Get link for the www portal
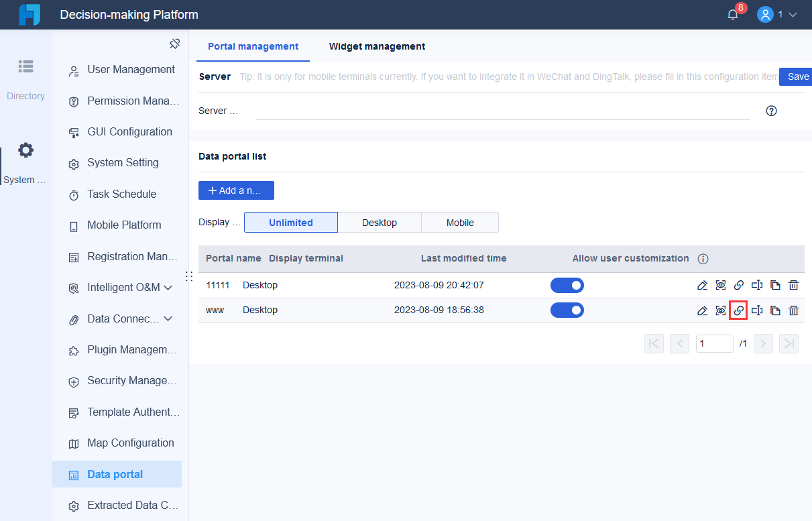The height and width of the screenshot is (521, 812). click(739, 310)
